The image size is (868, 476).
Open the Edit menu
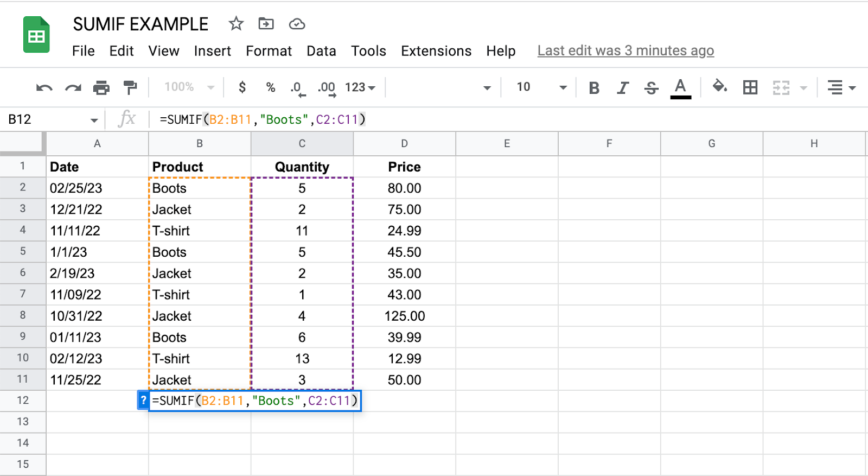(122, 51)
